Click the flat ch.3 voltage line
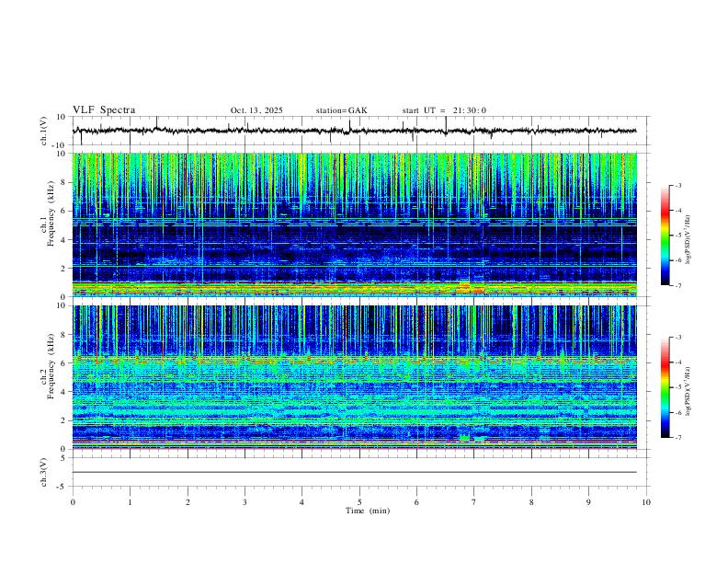 pyautogui.click(x=354, y=472)
